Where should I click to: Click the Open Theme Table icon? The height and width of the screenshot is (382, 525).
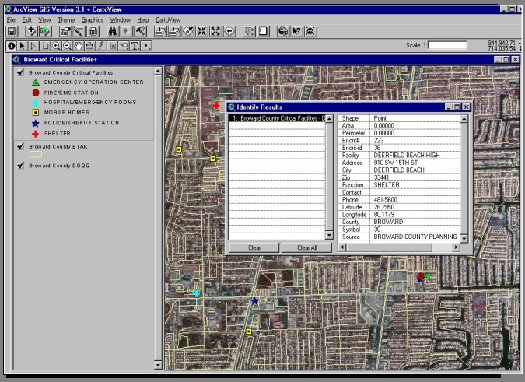pos(93,31)
